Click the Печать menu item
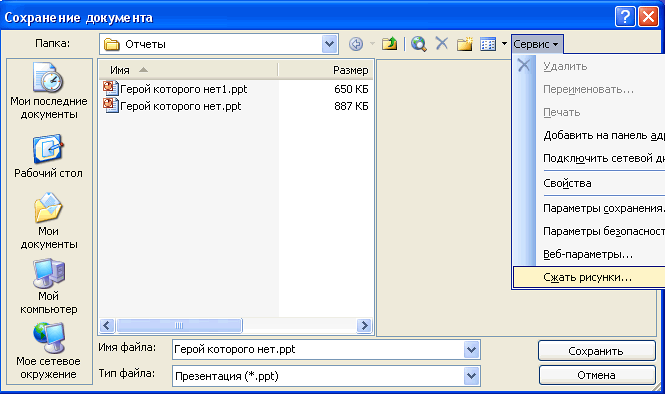This screenshot has width=665, height=394. (x=589, y=112)
